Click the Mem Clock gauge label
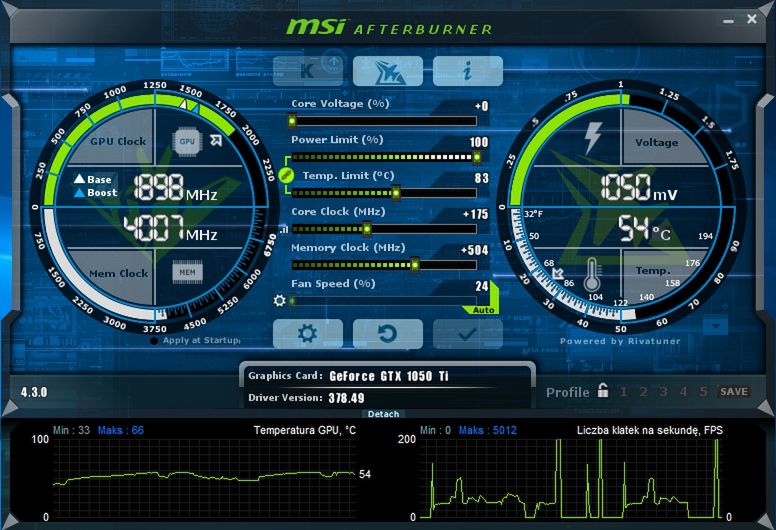This screenshot has height=530, width=776. 118,274
